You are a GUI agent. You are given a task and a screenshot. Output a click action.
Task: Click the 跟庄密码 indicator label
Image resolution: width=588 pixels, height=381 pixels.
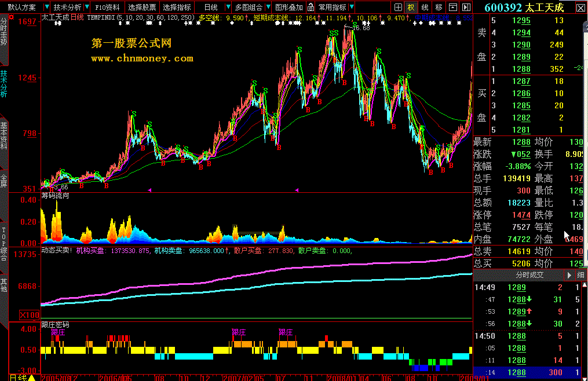point(55,325)
